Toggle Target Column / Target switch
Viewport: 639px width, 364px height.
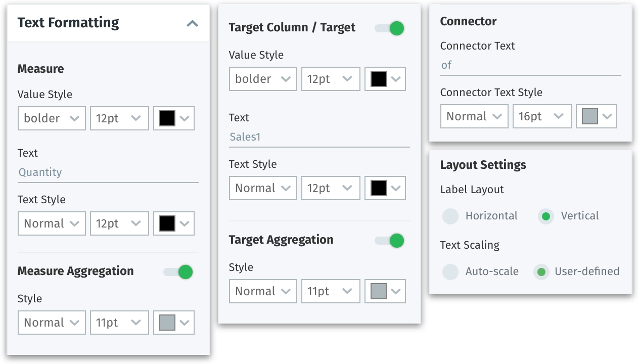tap(390, 28)
